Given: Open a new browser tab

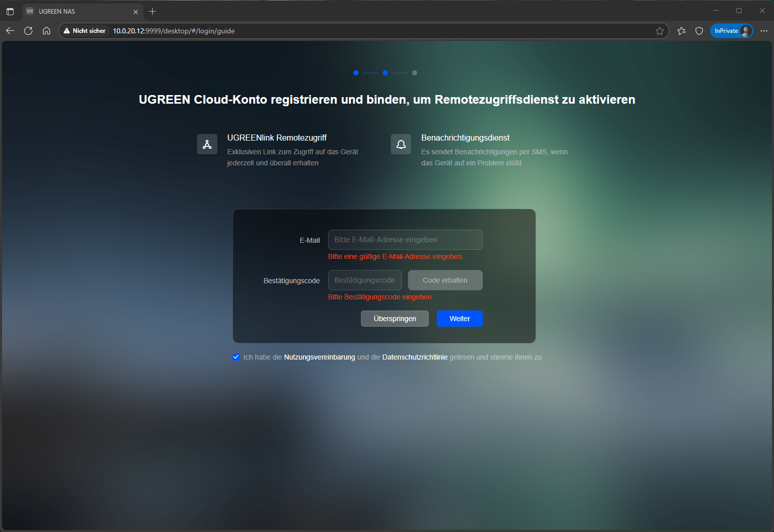Looking at the screenshot, I should pyautogui.click(x=152, y=11).
